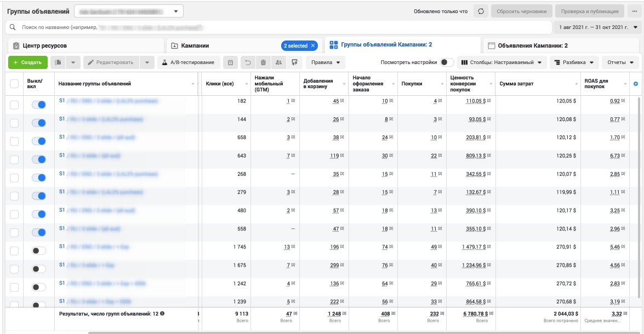
Task: Select the checkbox for the 1 745-clicks row
Action: coord(14,251)
